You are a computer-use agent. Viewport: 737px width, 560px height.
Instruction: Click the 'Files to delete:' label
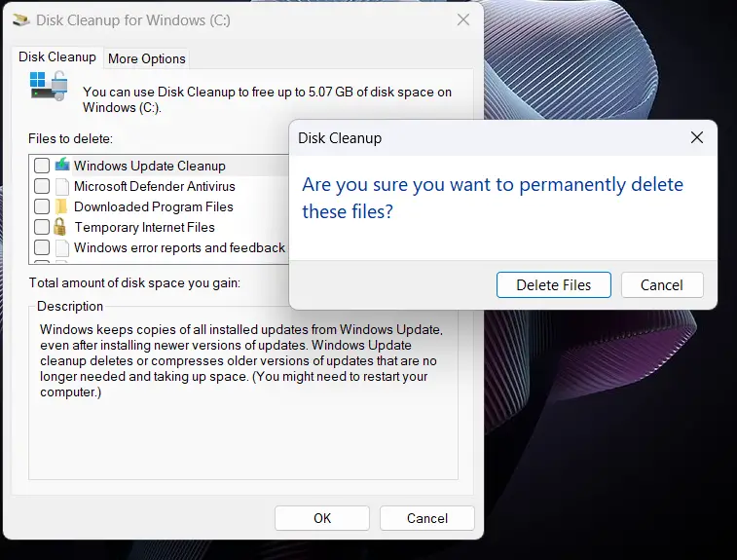(70, 138)
